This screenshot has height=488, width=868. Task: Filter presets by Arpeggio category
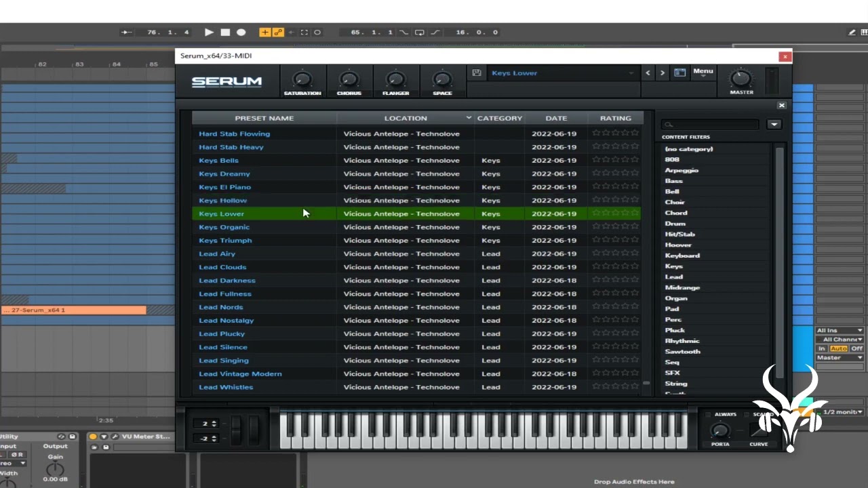682,170
